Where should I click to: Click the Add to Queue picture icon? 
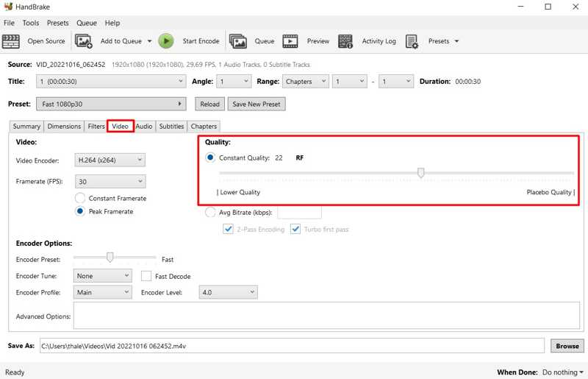84,41
